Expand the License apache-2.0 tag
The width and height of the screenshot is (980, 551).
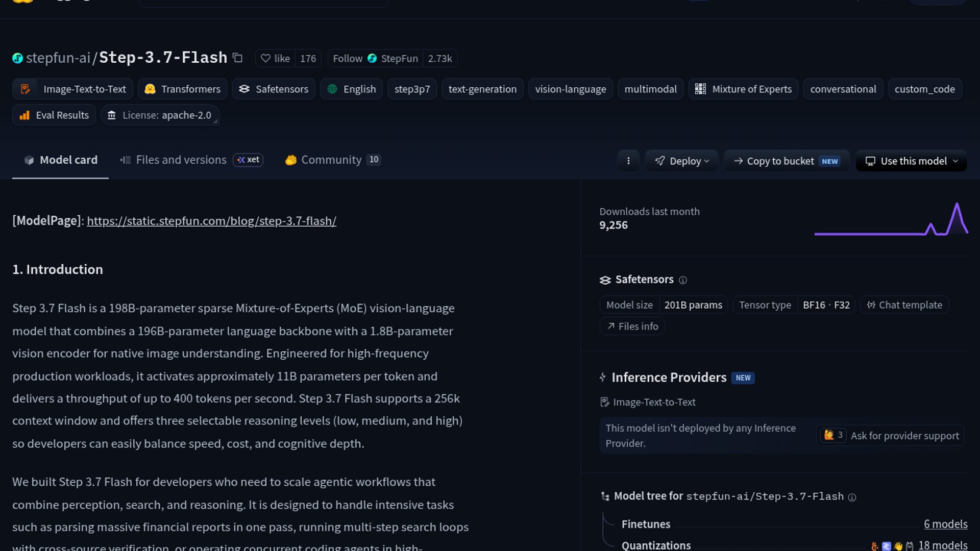click(x=160, y=115)
